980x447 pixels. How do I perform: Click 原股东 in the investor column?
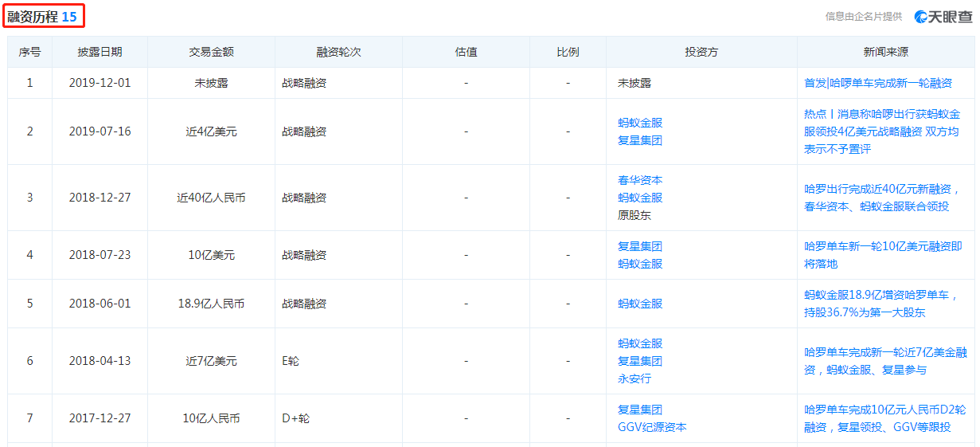[634, 215]
